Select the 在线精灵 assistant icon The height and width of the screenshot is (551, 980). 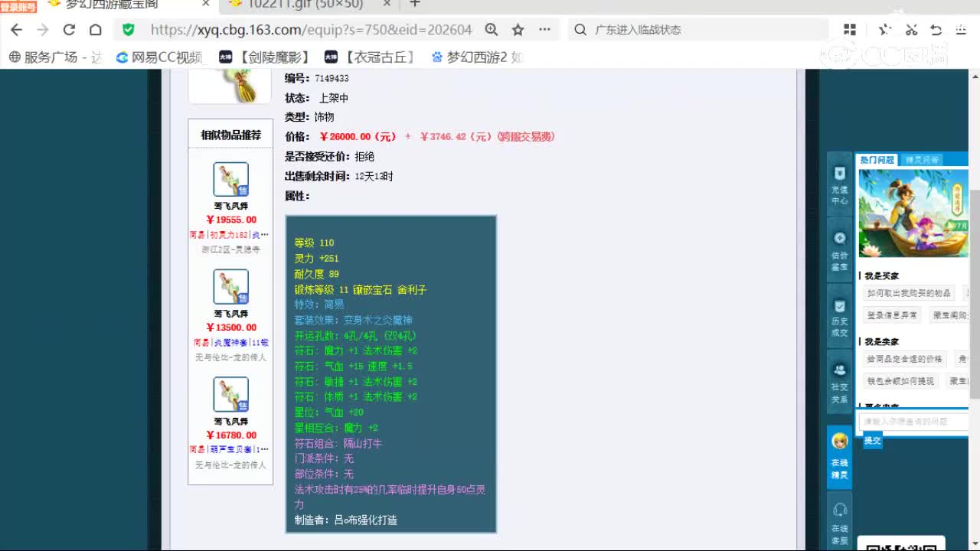(839, 456)
